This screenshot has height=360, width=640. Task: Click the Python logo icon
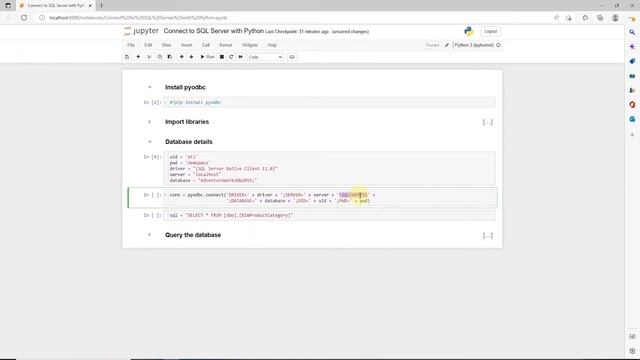pos(469,31)
